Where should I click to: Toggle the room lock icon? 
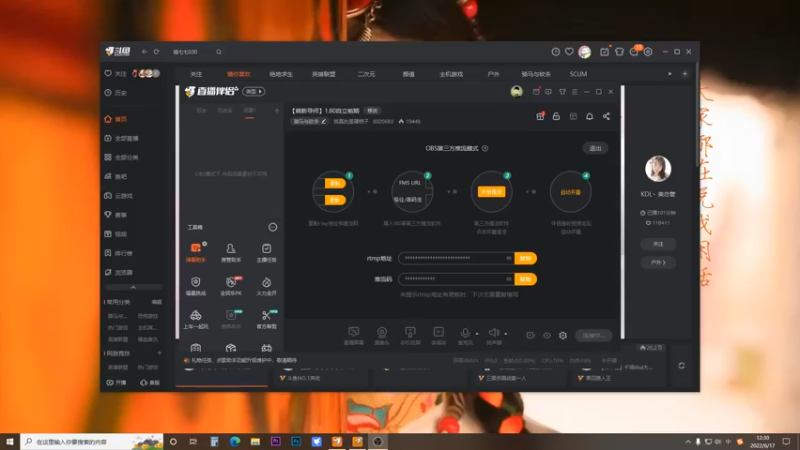tap(556, 116)
